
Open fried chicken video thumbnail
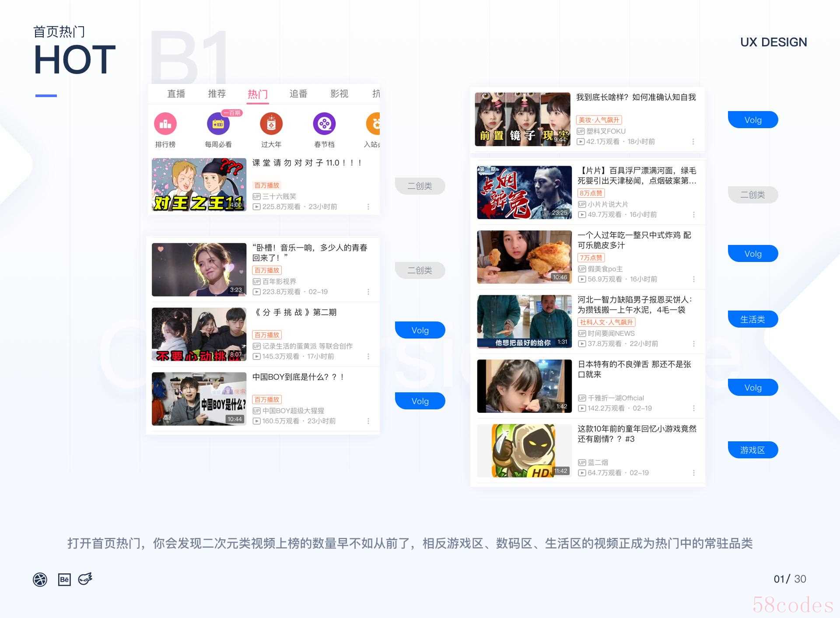tap(525, 257)
